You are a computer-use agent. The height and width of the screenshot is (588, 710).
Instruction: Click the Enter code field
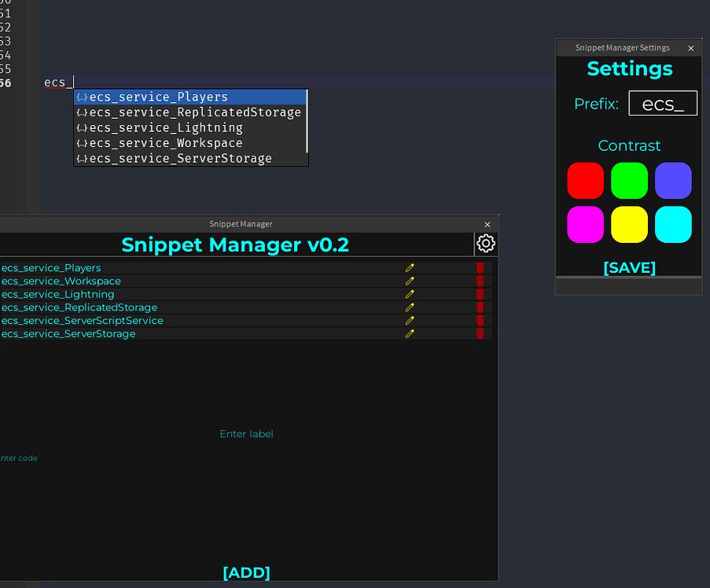(18, 458)
